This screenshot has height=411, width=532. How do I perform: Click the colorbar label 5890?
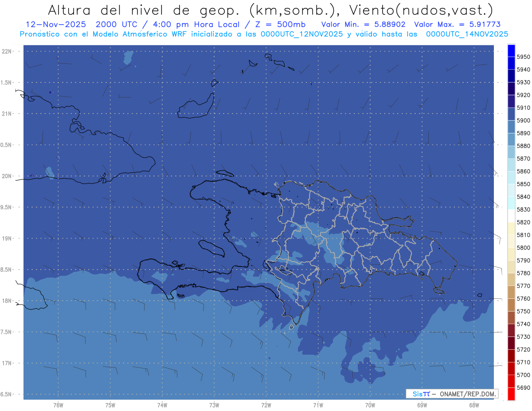[x=523, y=133]
